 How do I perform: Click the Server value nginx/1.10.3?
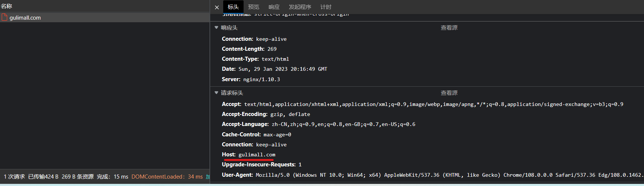[x=261, y=80]
